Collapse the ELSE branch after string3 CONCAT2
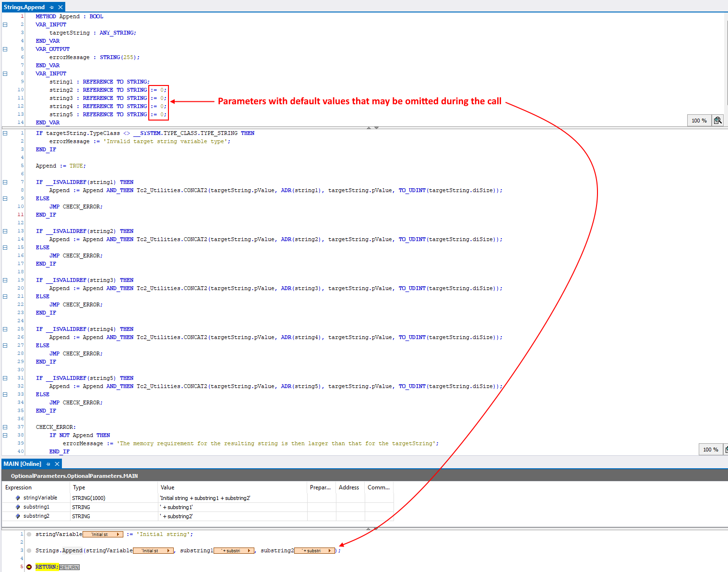This screenshot has height=572, width=728. click(x=5, y=296)
